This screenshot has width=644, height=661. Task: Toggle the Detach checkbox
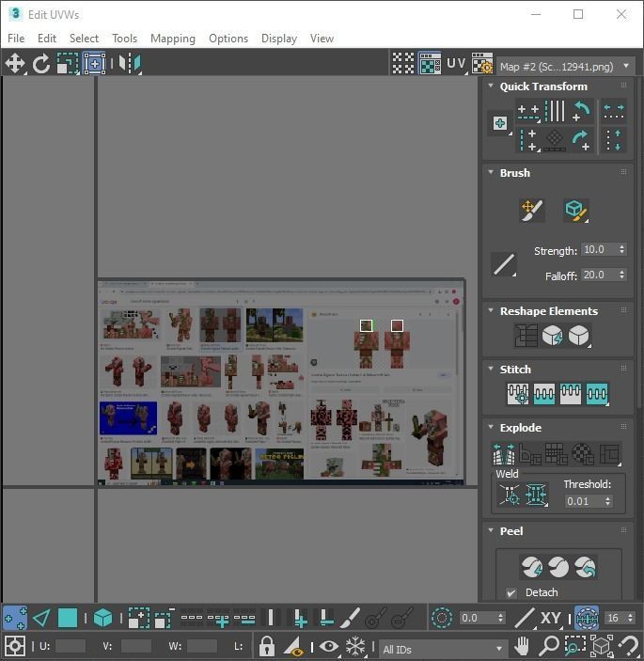point(510,592)
